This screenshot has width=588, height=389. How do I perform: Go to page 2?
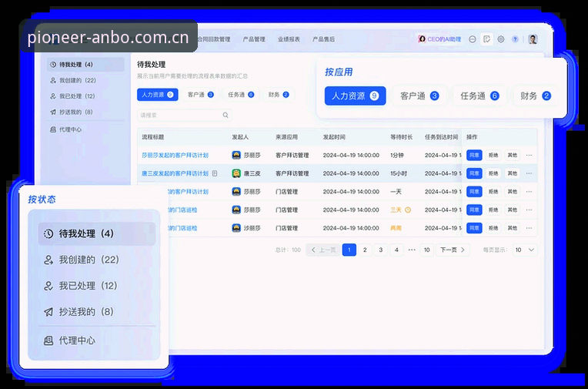(x=365, y=250)
